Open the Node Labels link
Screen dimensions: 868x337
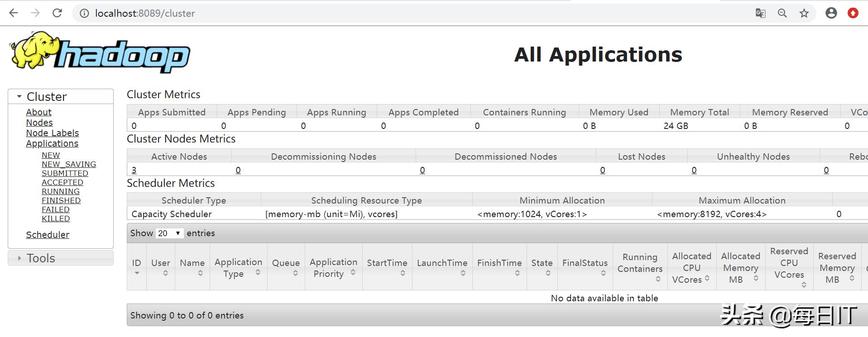(x=53, y=133)
